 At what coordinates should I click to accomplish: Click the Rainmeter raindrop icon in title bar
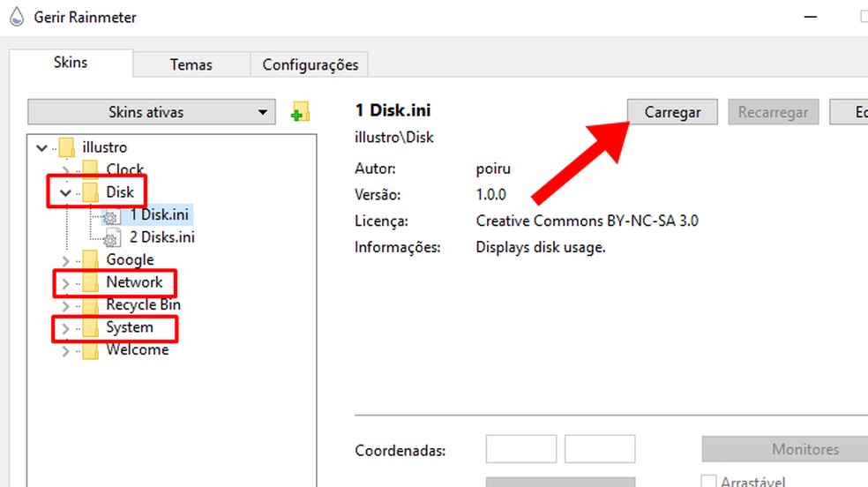(x=16, y=17)
